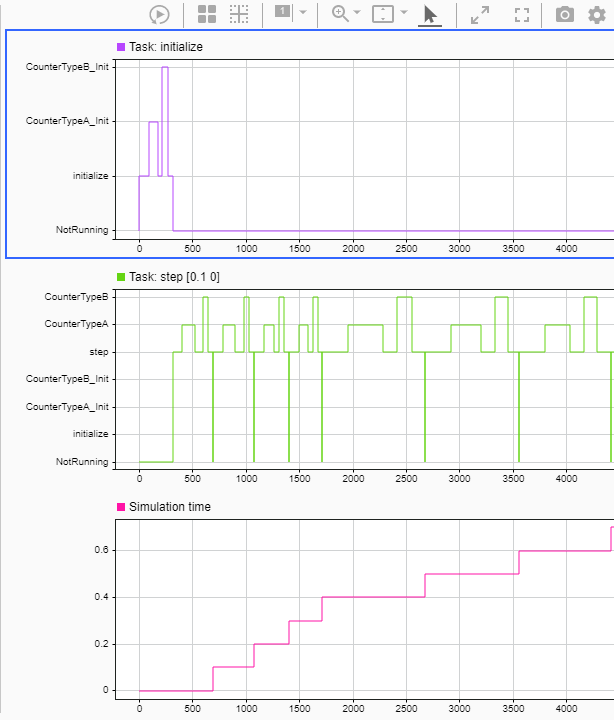
Task: Toggle full screen brackets icon
Action: coord(522,15)
